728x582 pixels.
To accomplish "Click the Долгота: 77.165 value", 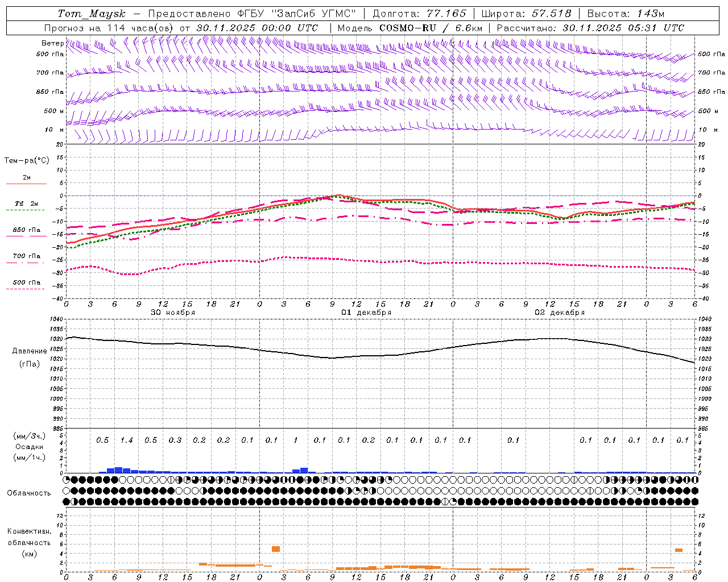I will pos(419,14).
